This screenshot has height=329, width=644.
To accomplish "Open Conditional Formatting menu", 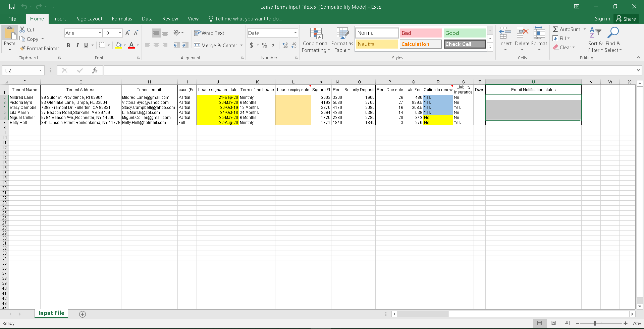I will click(x=315, y=40).
